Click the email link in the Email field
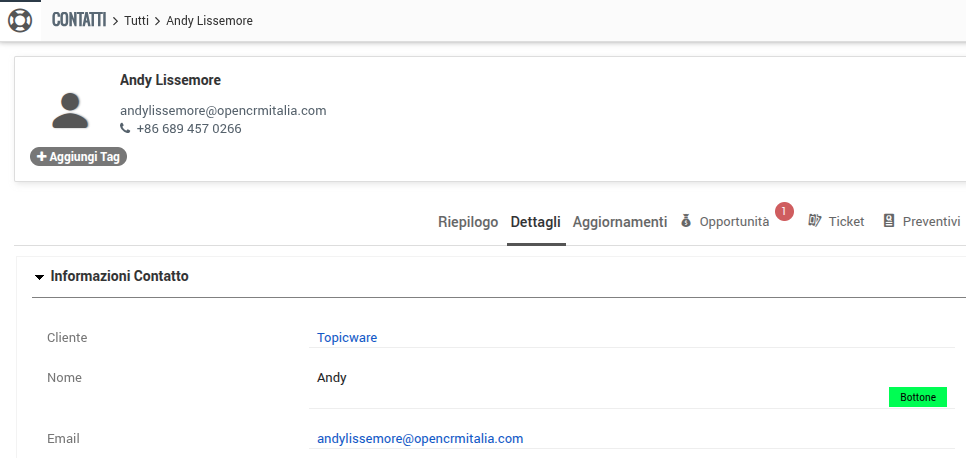 [419, 439]
